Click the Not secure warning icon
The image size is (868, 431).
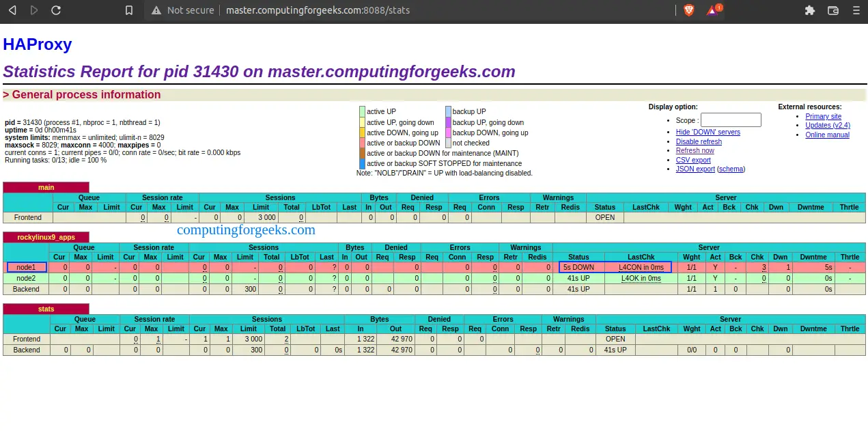pyautogui.click(x=156, y=10)
